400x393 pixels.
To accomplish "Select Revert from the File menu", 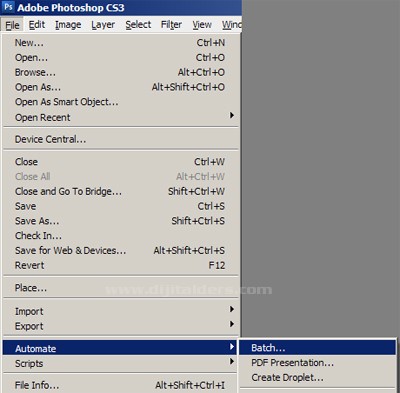I will pos(120,265).
